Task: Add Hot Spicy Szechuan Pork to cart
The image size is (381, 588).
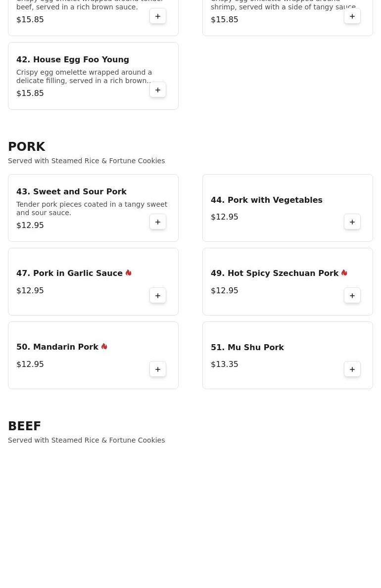Action: point(352,296)
